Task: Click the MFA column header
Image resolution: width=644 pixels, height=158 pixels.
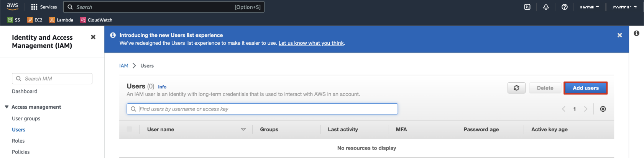Action: point(401,129)
